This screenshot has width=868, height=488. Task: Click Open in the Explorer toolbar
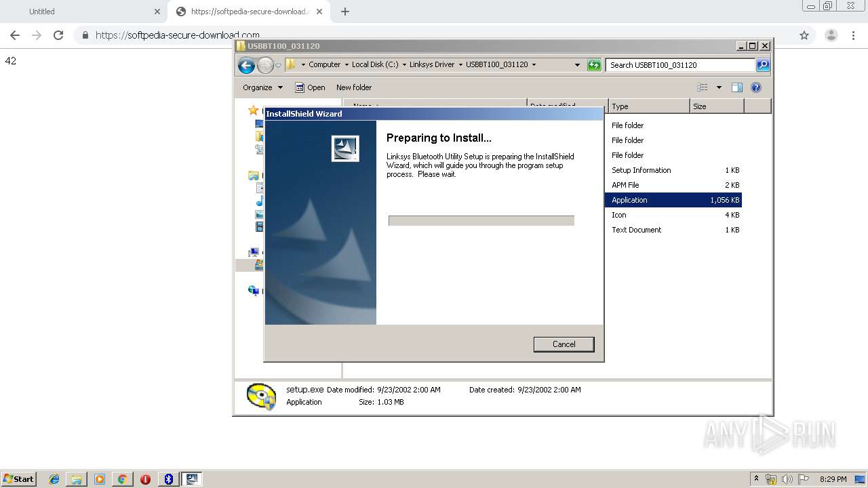click(x=310, y=87)
